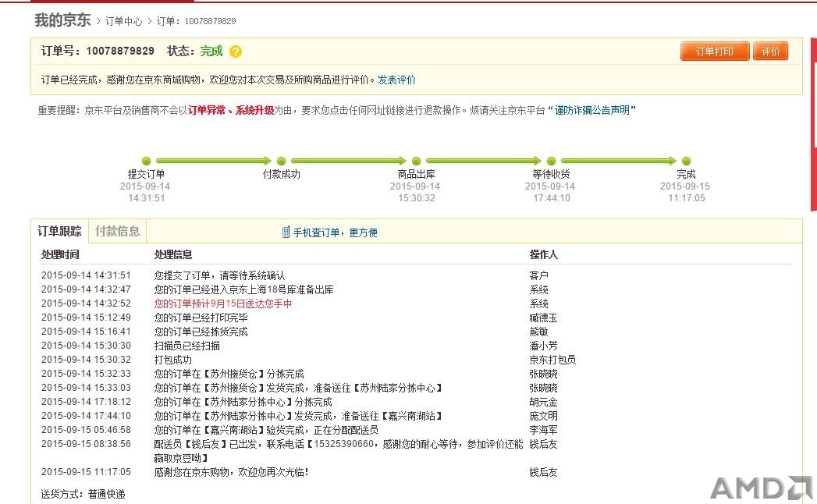Click operator name 李海军

tap(543, 430)
